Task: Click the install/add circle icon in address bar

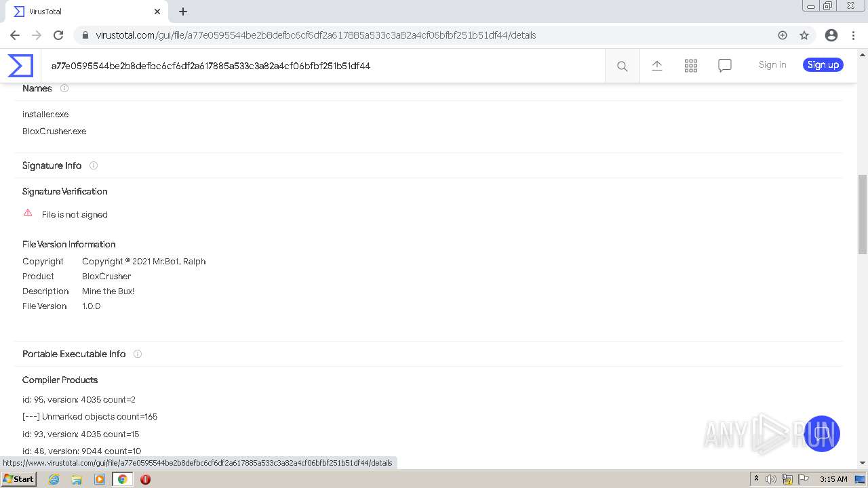Action: 783,35
